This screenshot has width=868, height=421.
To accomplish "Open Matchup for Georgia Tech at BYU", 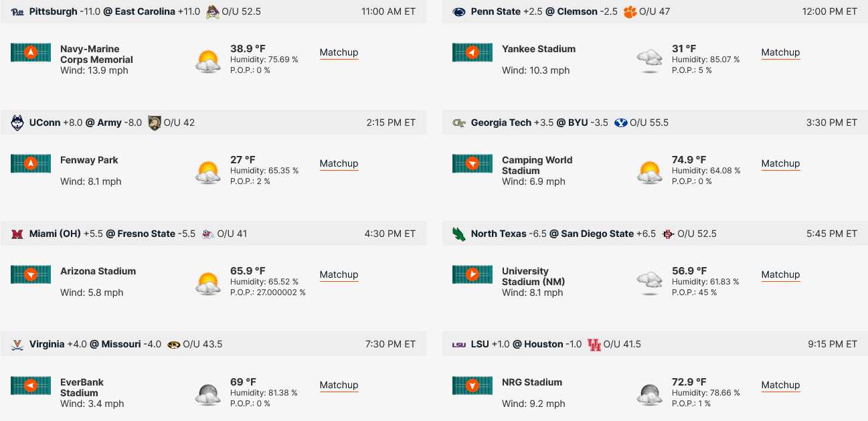I will pyautogui.click(x=780, y=164).
